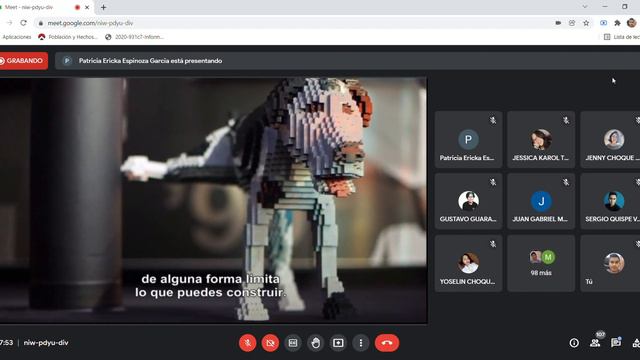
Task: Go forward in browser history
Action: pyautogui.click(x=9, y=23)
